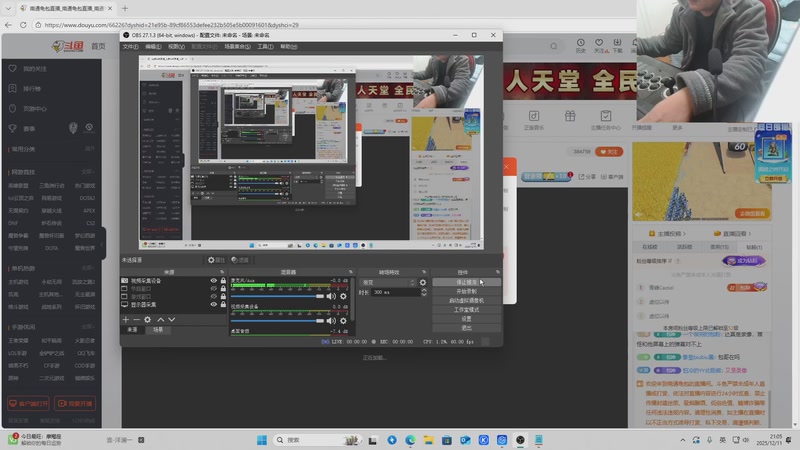Screen dimensions: 800x450
Task: Pop out the 控件 dock
Action: [497, 272]
